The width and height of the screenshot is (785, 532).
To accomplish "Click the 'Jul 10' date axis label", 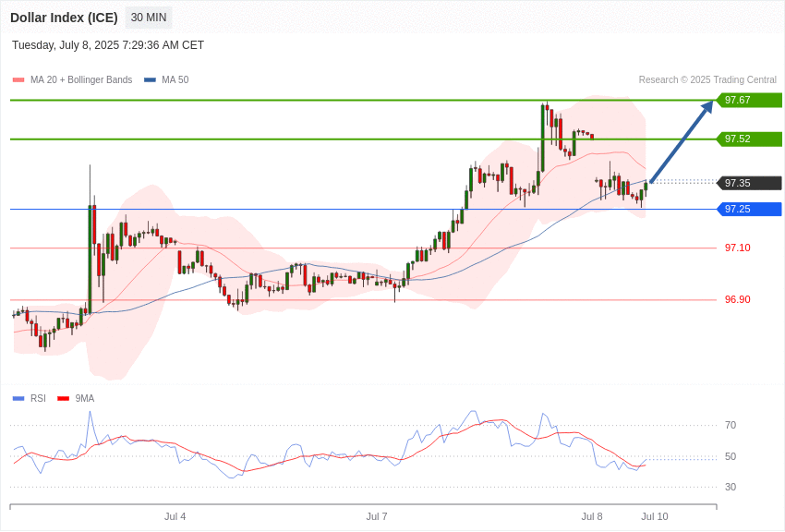I will tap(655, 516).
